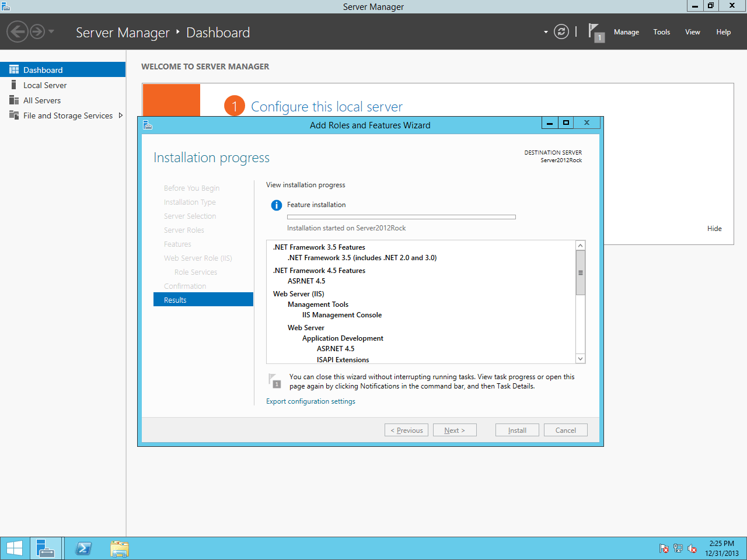747x560 pixels.
Task: Click 'ISAPI Extensions' entry
Action: point(343,360)
